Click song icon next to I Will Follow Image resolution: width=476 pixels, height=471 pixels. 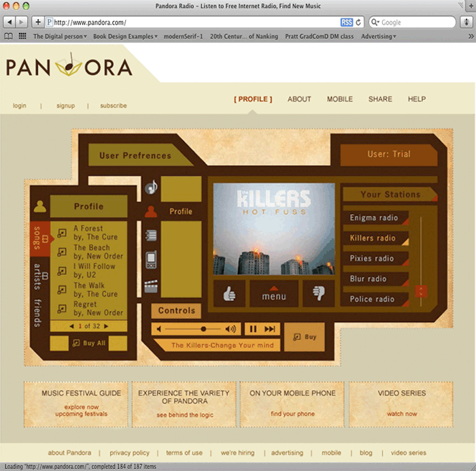coord(62,271)
